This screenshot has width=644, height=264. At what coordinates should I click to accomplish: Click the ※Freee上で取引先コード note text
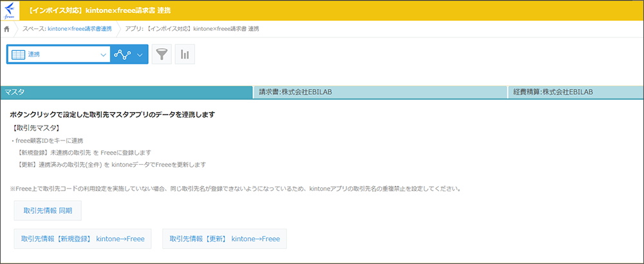click(236, 189)
